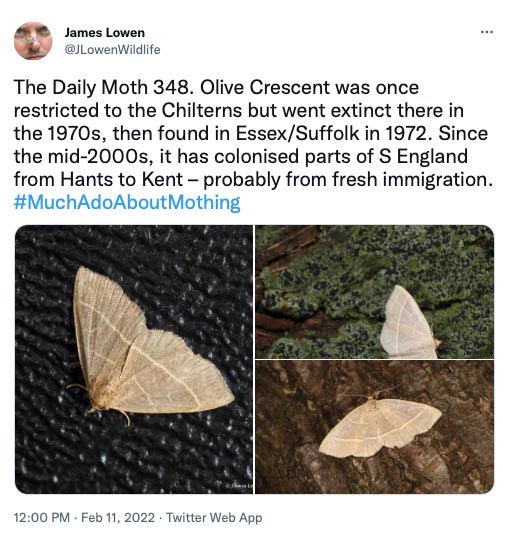Open the three-dot more options menu

pyautogui.click(x=487, y=32)
